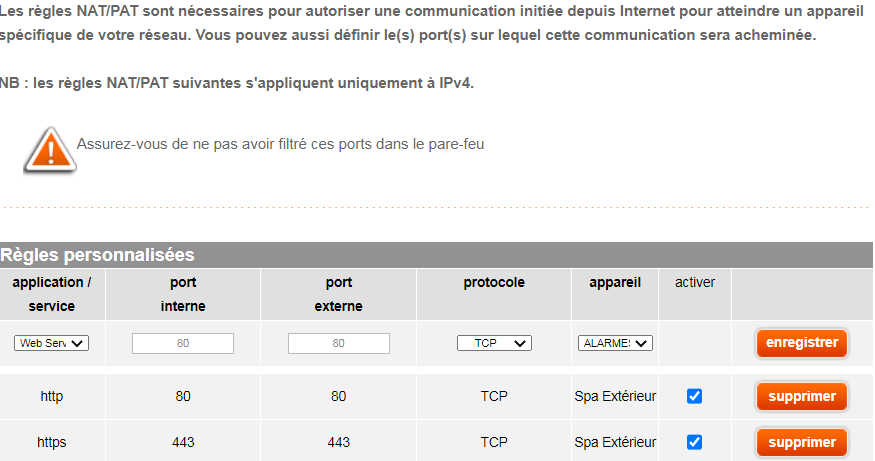
Task: Click the activer column header
Action: pos(695,283)
